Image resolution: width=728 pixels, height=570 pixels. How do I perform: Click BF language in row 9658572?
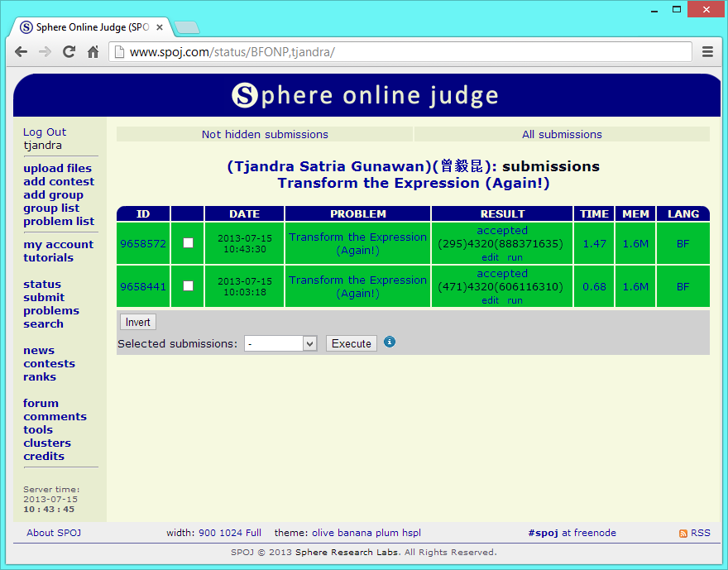tap(682, 244)
